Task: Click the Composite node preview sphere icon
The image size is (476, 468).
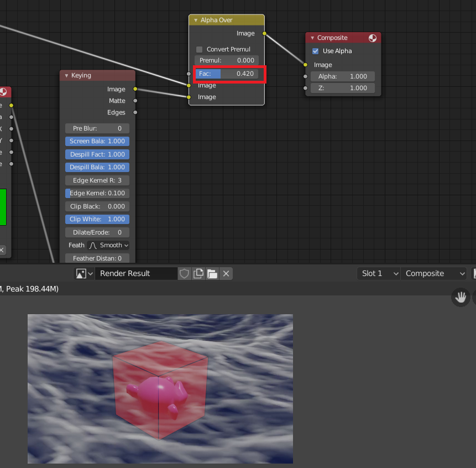Action: (x=373, y=38)
